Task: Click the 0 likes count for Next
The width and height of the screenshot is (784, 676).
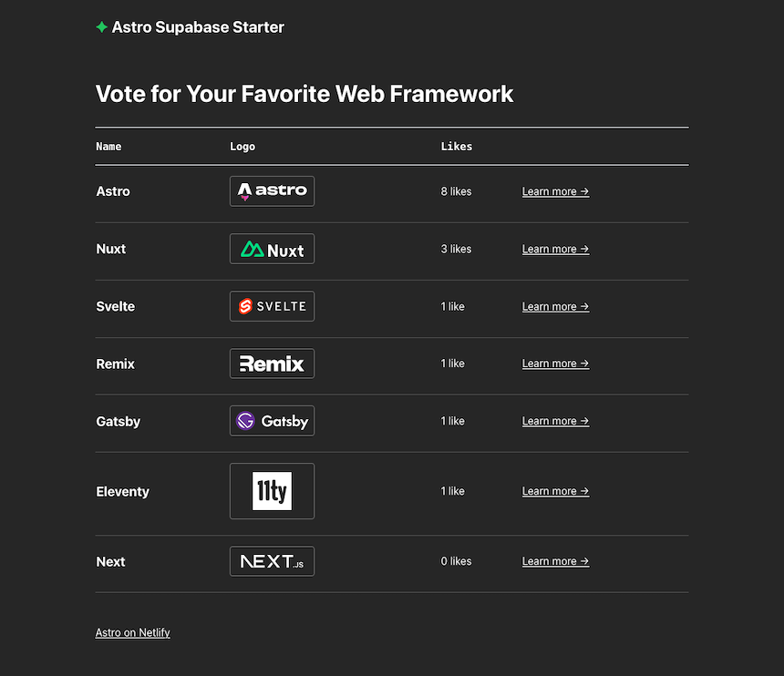Action: [x=456, y=561]
